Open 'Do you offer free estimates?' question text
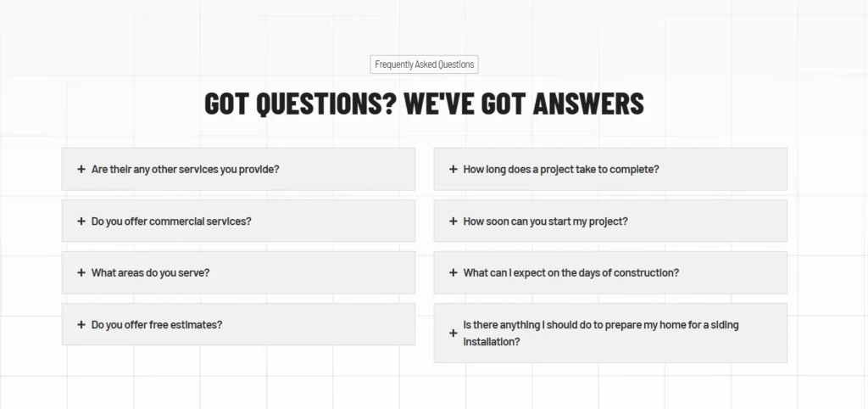This screenshot has width=868, height=409. [157, 325]
